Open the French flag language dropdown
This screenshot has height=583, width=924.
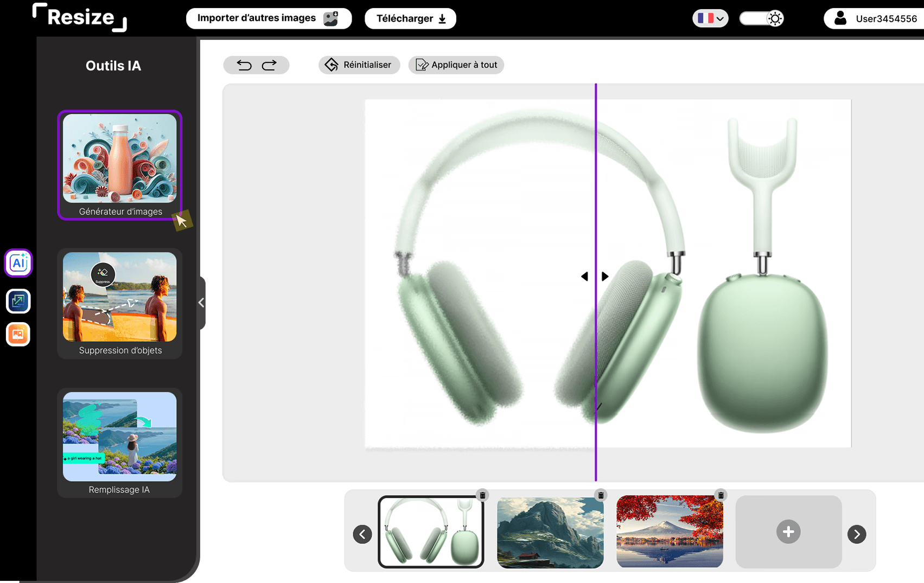coord(710,18)
